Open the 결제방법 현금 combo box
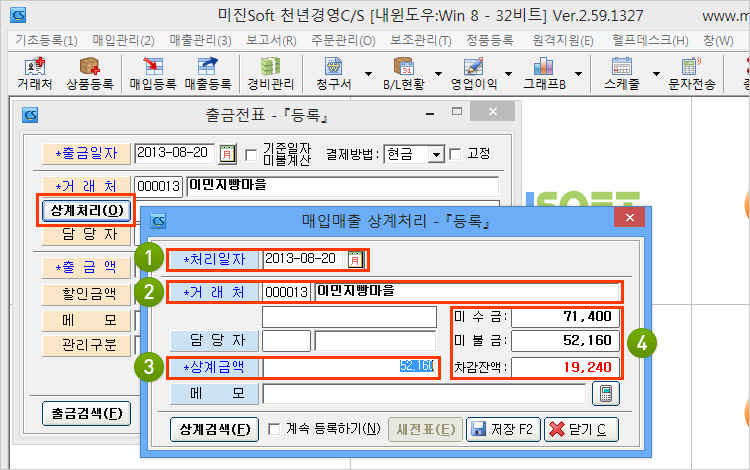 point(414,154)
